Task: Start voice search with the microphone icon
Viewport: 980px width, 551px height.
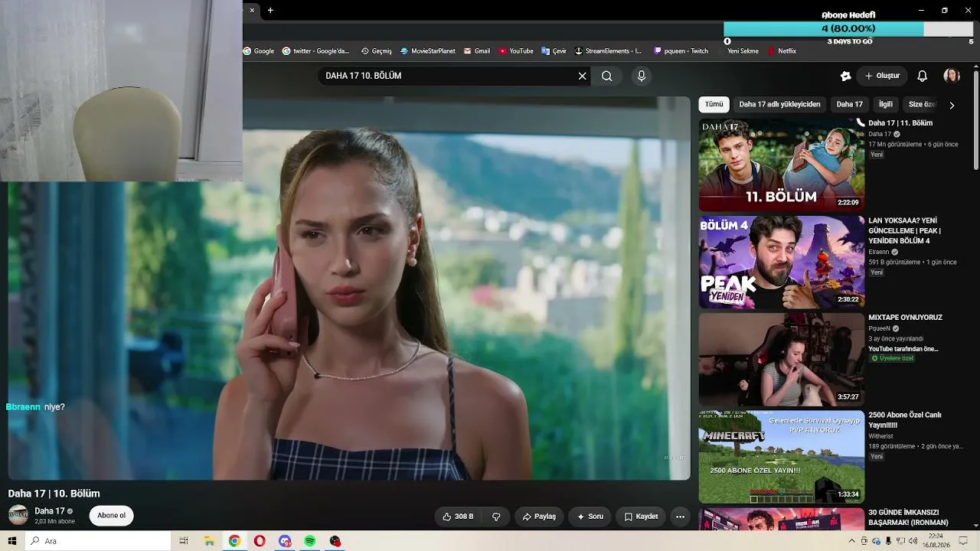Action: click(642, 76)
